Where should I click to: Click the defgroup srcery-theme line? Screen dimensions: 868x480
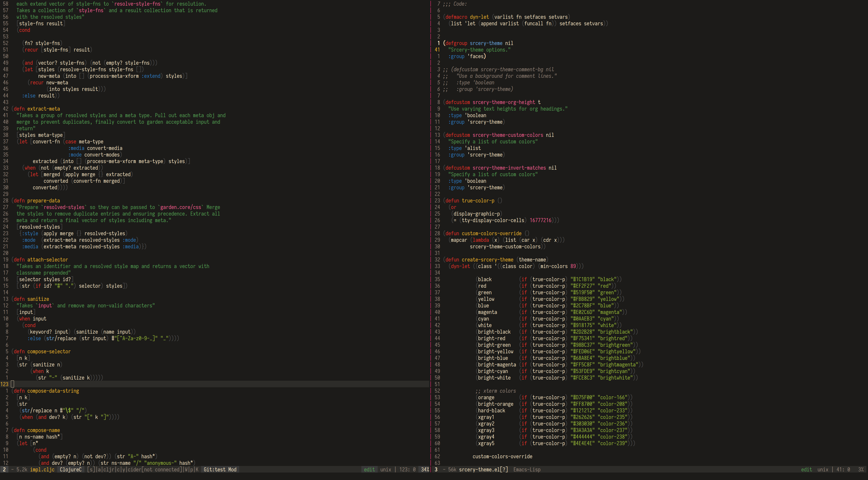(486, 43)
